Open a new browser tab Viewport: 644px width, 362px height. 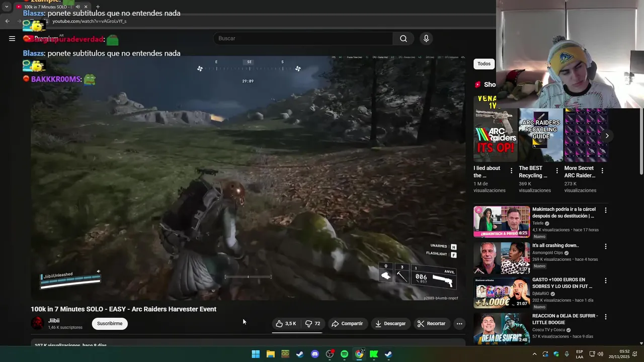pos(98,7)
